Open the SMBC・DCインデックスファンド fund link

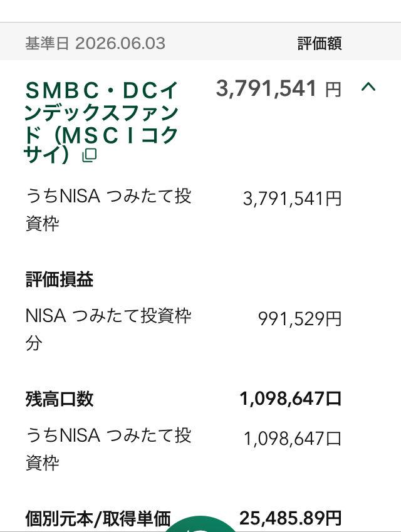click(101, 122)
